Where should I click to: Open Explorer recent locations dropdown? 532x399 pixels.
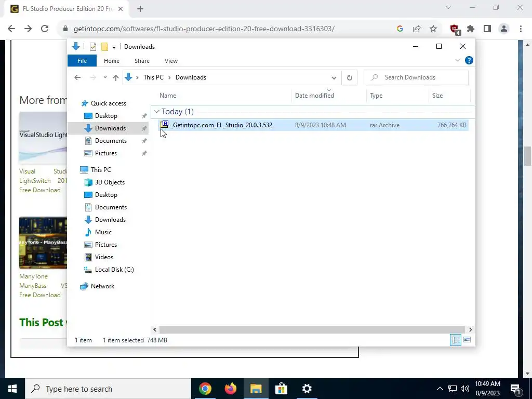point(105,78)
